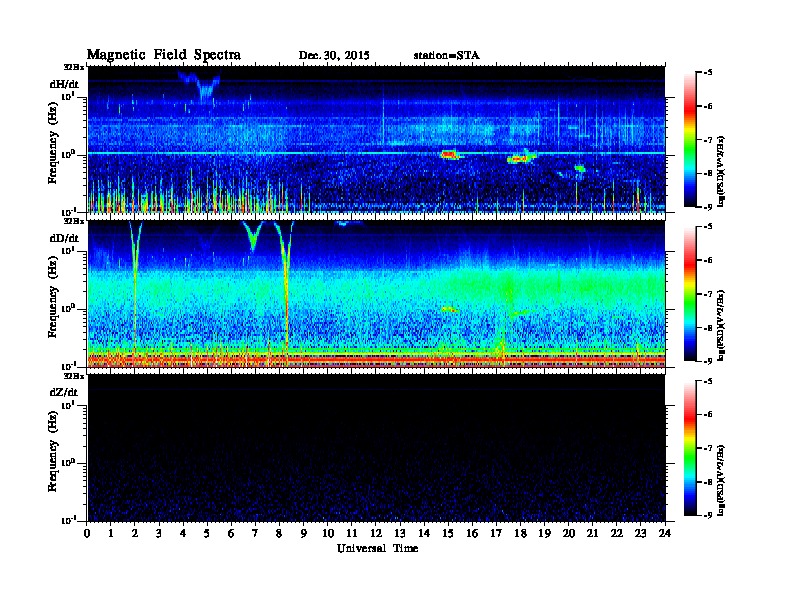Click the "-6" tick of the dZ/dt colorbar
This screenshot has height=612, width=792.
pyautogui.click(x=708, y=415)
